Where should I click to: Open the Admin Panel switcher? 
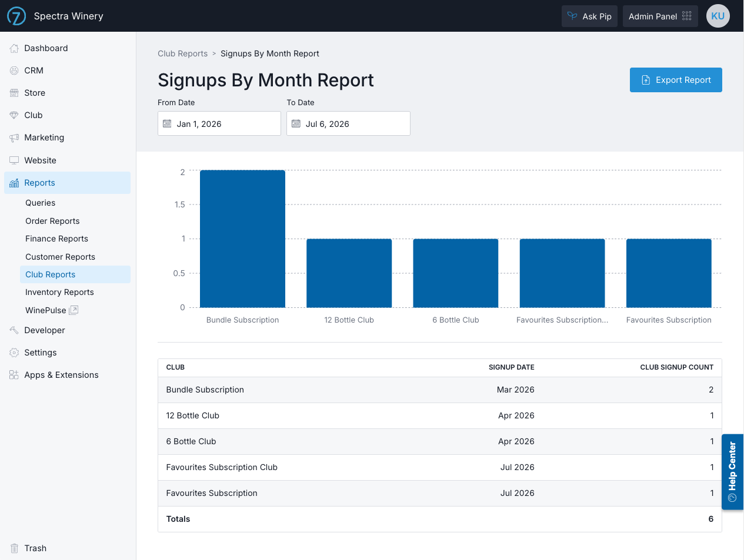click(x=660, y=16)
